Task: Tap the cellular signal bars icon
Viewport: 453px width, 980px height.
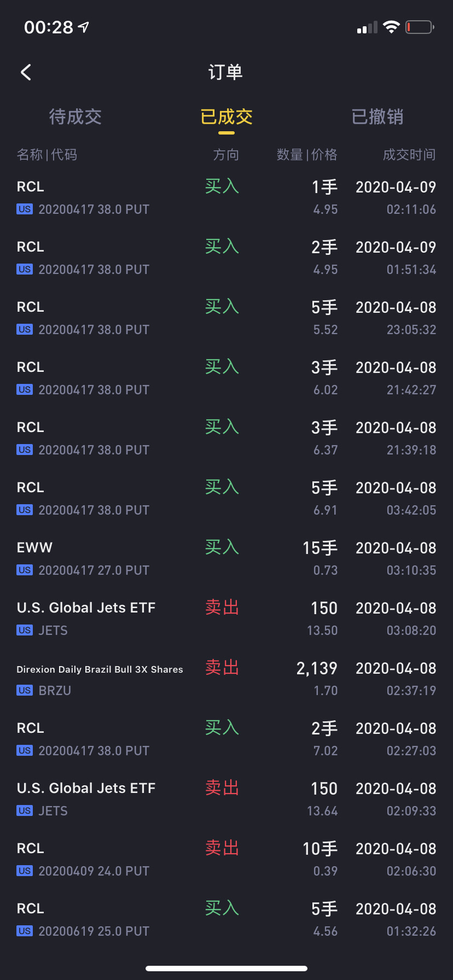Action: [367, 28]
